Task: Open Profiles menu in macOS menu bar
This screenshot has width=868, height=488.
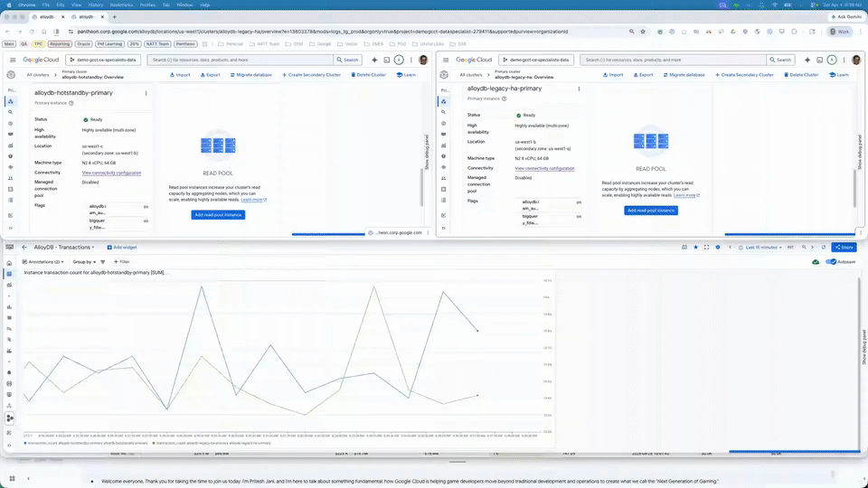Action: pos(147,5)
